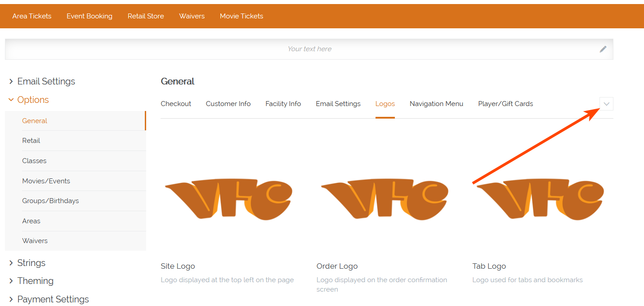Open the tabs overflow chevron dropdown
Screen dimensions: 644x306
click(606, 104)
